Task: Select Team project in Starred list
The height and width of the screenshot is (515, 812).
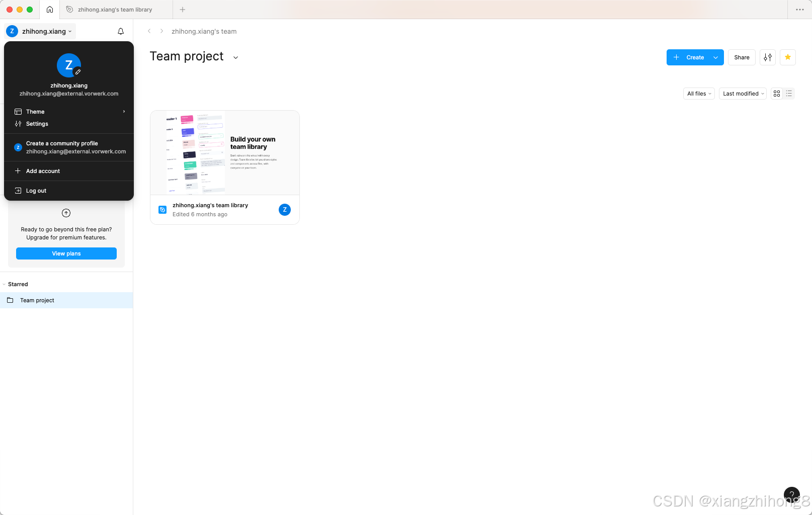Action: [x=66, y=300]
